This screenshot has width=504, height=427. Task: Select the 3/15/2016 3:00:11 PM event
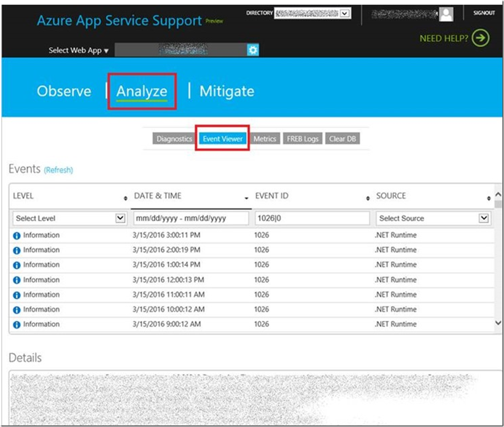[251, 235]
